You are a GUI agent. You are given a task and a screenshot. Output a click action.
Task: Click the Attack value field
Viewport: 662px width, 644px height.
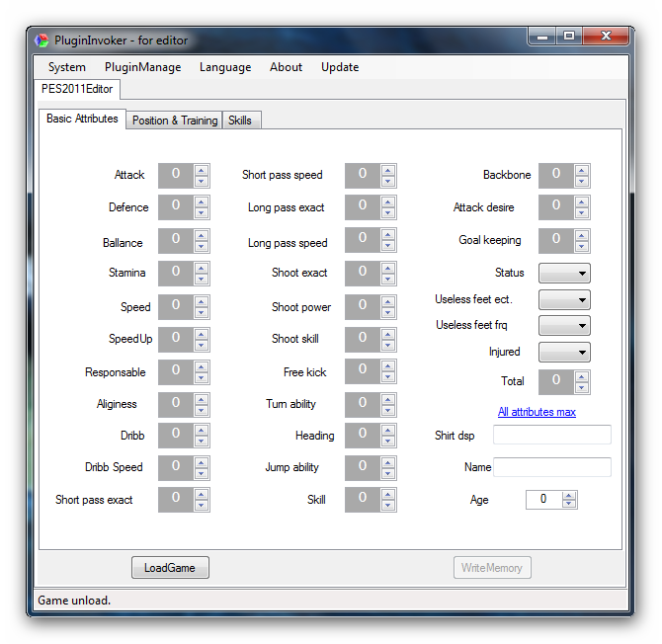tap(176, 176)
